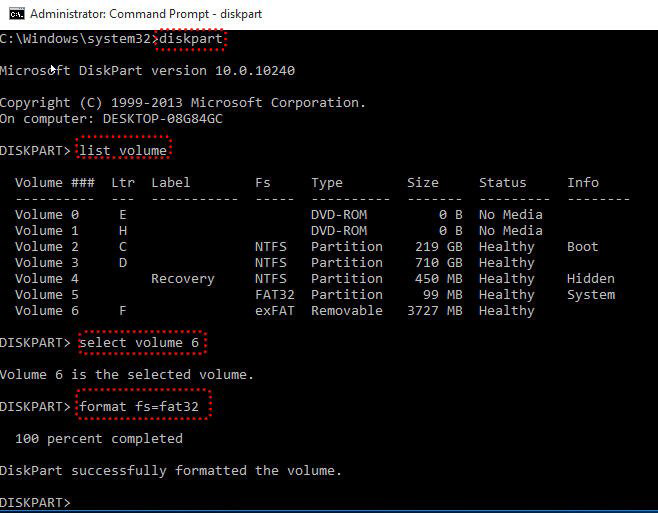The width and height of the screenshot is (658, 513).
Task: Click the 'Boot' info for Volume 2
Action: click(x=582, y=247)
